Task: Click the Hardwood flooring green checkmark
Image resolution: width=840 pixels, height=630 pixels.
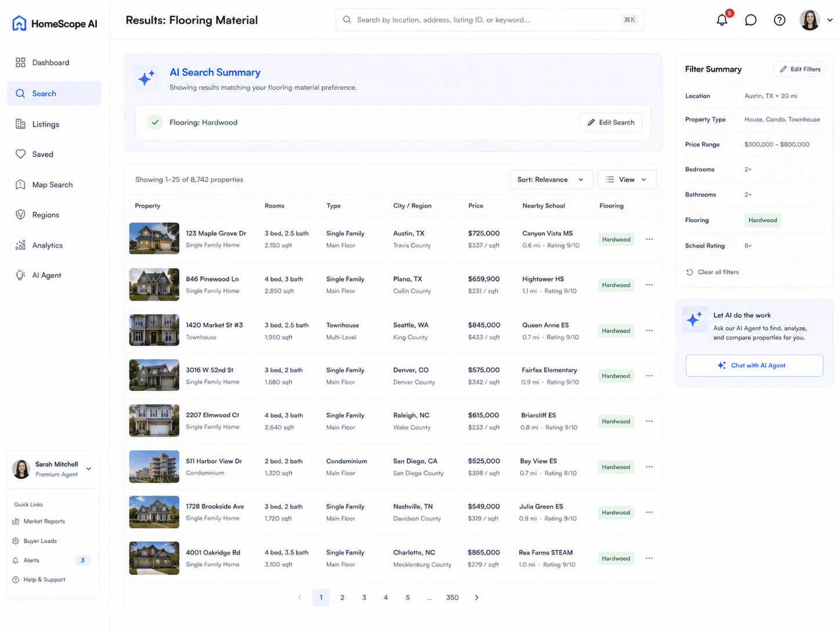Action: click(155, 122)
